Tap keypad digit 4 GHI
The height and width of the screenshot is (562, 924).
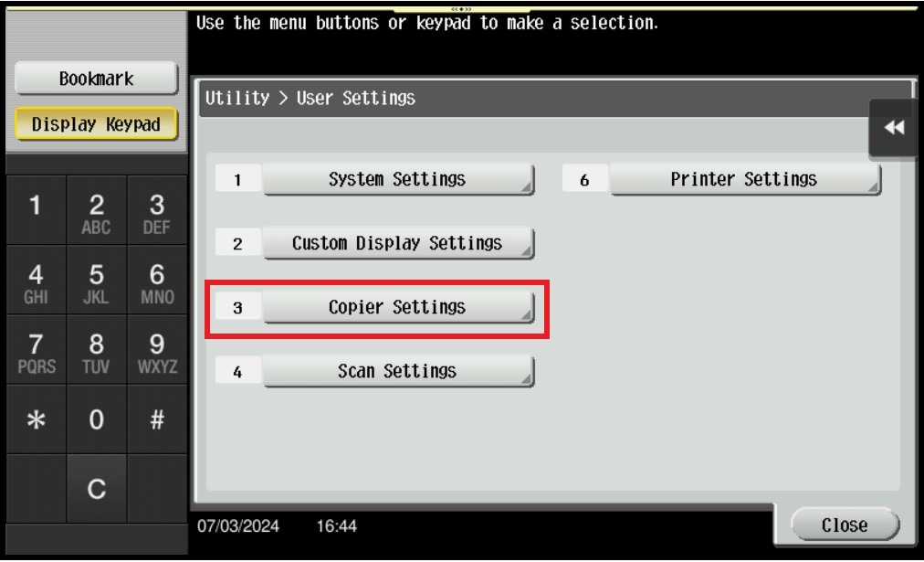click(36, 281)
